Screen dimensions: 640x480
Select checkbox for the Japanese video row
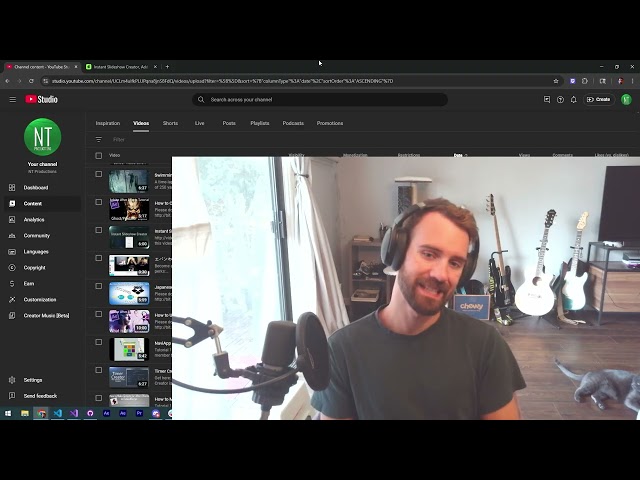(99, 286)
